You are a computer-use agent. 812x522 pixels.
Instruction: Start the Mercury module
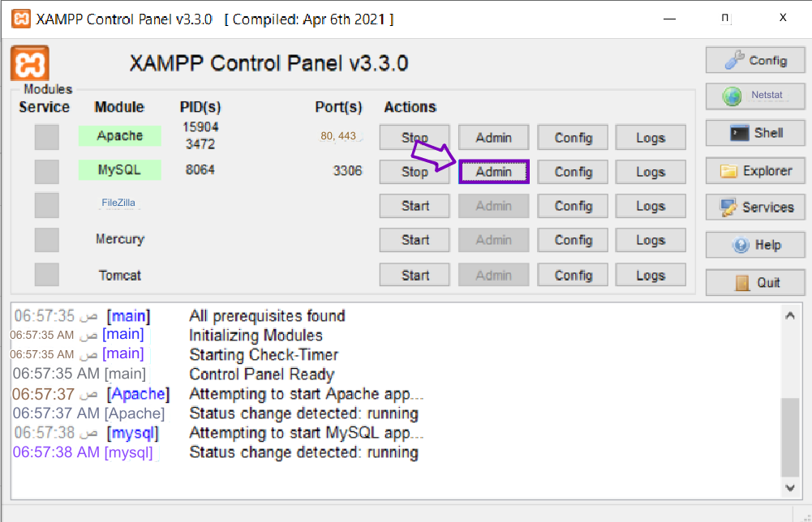tap(415, 240)
